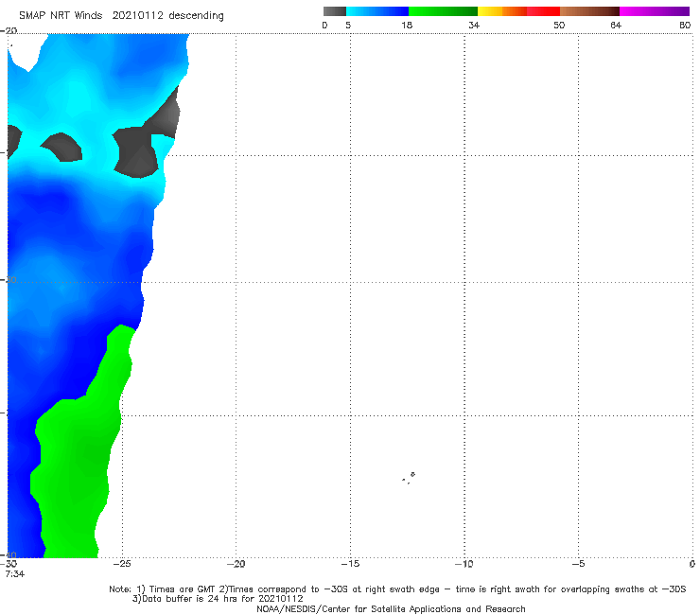The width and height of the screenshot is (700, 615).
Task: Click the color bar label '64'
Action: tap(616, 25)
